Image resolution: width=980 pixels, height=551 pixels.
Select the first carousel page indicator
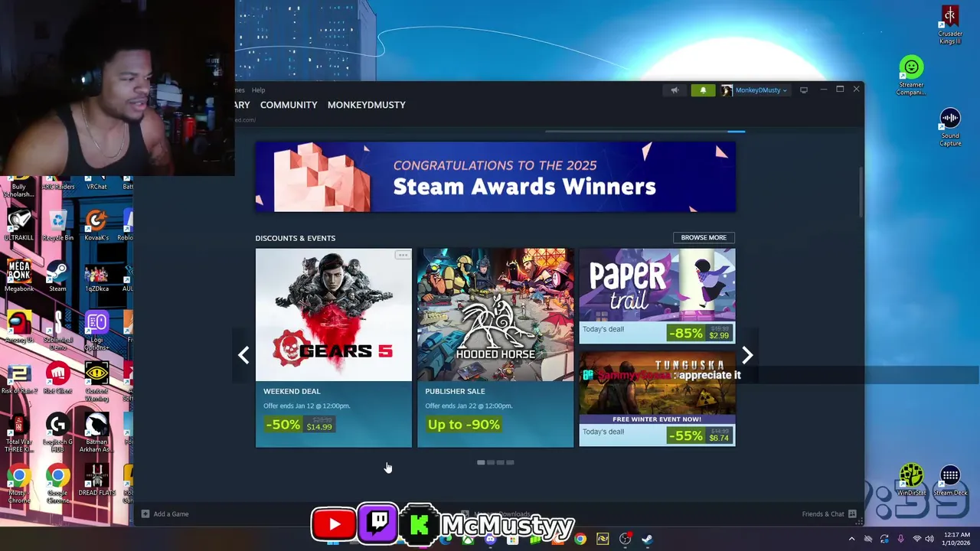481,462
